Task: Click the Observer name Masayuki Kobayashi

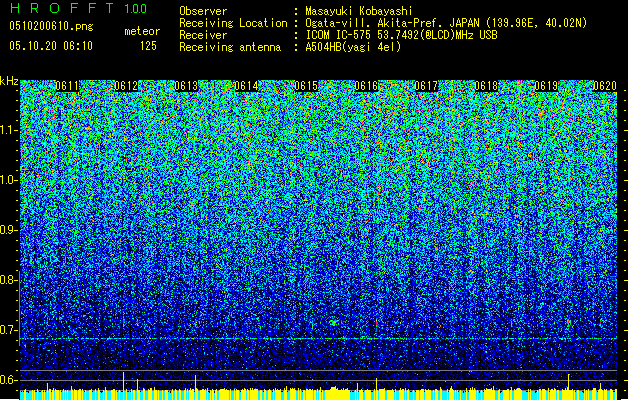Action: pyautogui.click(x=359, y=11)
